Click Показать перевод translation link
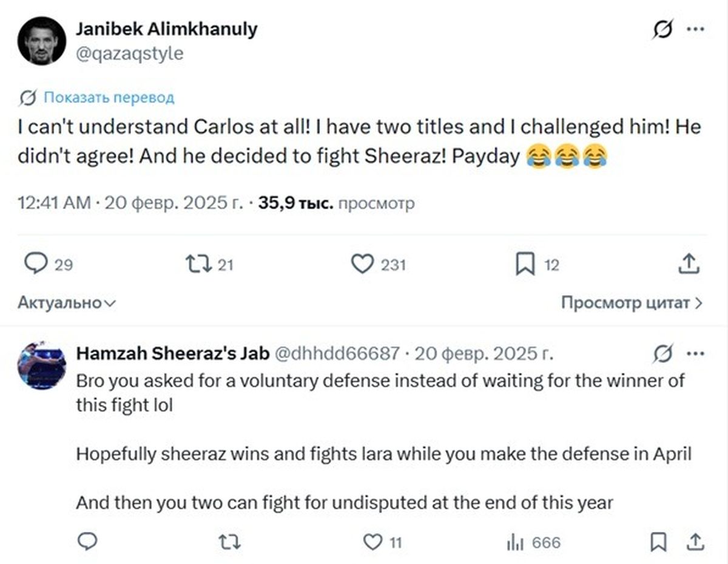728x564 pixels. click(x=97, y=97)
